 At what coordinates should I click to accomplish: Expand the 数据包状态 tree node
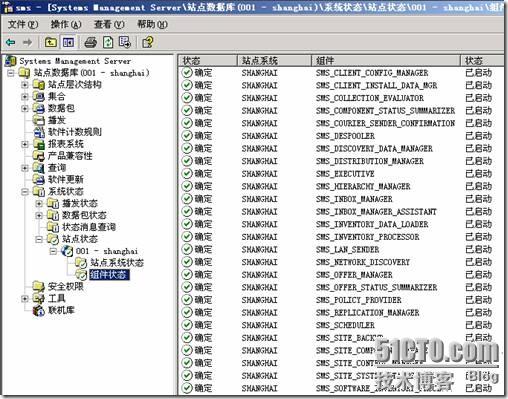(x=39, y=215)
